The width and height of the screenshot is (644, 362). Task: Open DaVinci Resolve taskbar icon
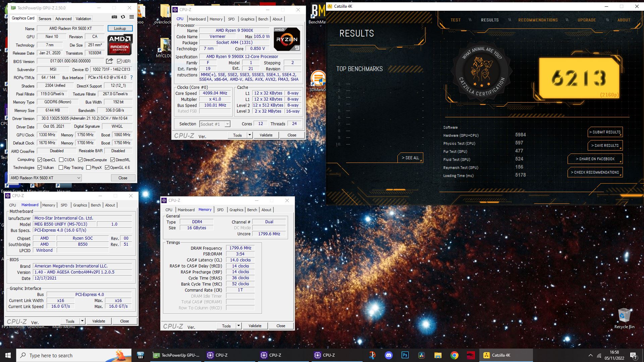click(x=421, y=355)
